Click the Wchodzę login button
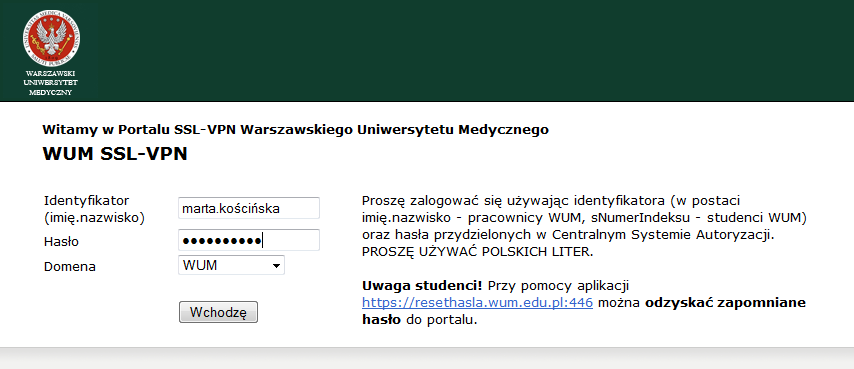The width and height of the screenshot is (854, 369). point(218,312)
